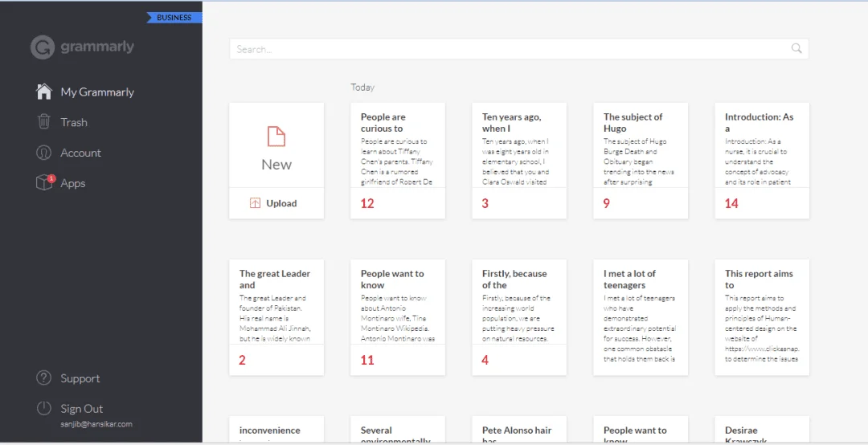Click issue count 2 on great Leader card
Screen dimensions: 868x445
pyautogui.click(x=242, y=361)
